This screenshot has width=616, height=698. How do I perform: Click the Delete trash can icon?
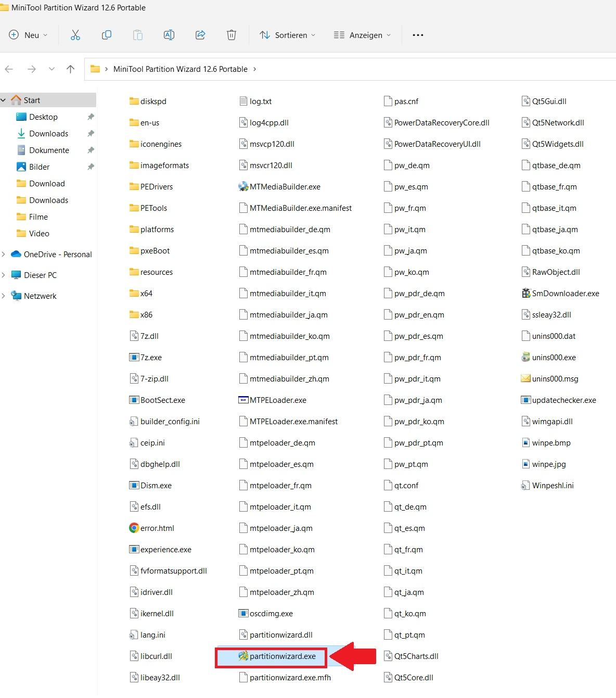coord(232,35)
